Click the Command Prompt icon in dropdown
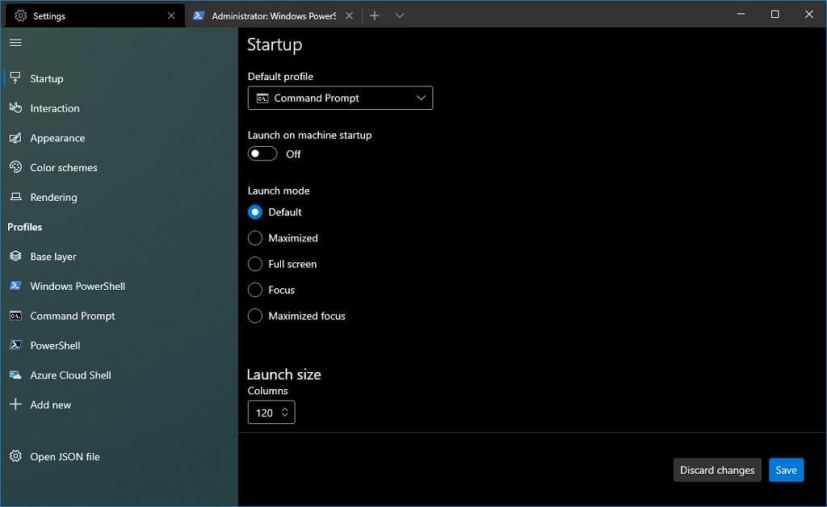The width and height of the screenshot is (827, 507). [x=262, y=98]
